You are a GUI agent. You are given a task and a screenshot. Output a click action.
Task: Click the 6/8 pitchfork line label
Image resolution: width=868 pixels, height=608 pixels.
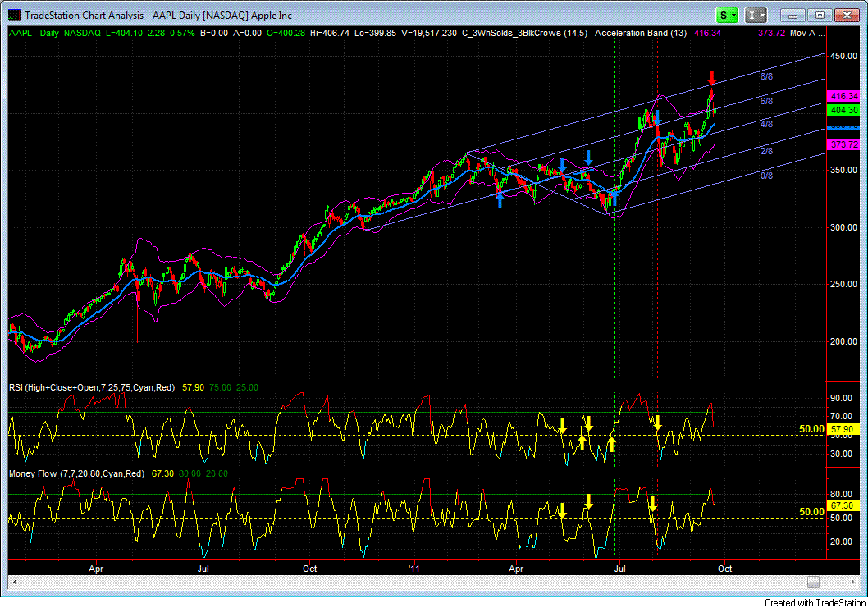766,101
